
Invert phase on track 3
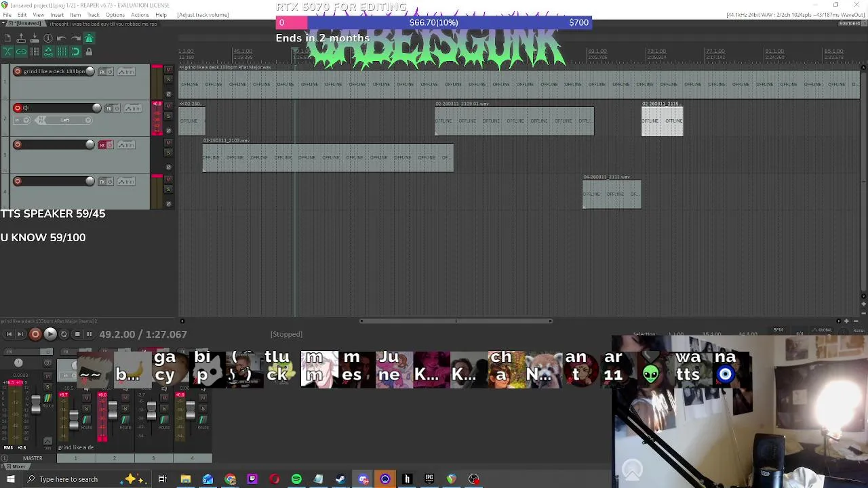tap(169, 167)
